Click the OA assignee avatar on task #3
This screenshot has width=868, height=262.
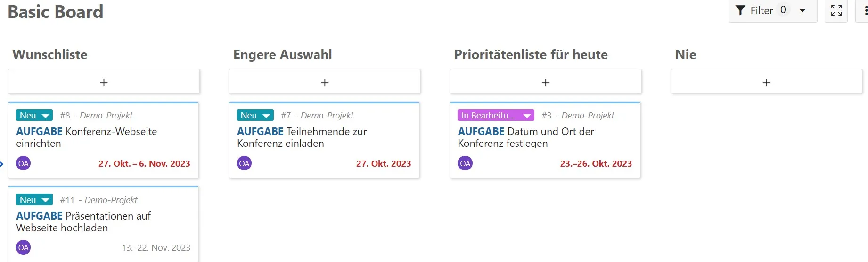pyautogui.click(x=465, y=163)
